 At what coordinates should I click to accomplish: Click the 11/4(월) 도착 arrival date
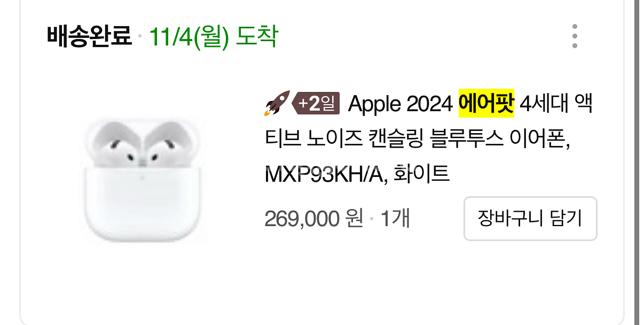(x=213, y=37)
